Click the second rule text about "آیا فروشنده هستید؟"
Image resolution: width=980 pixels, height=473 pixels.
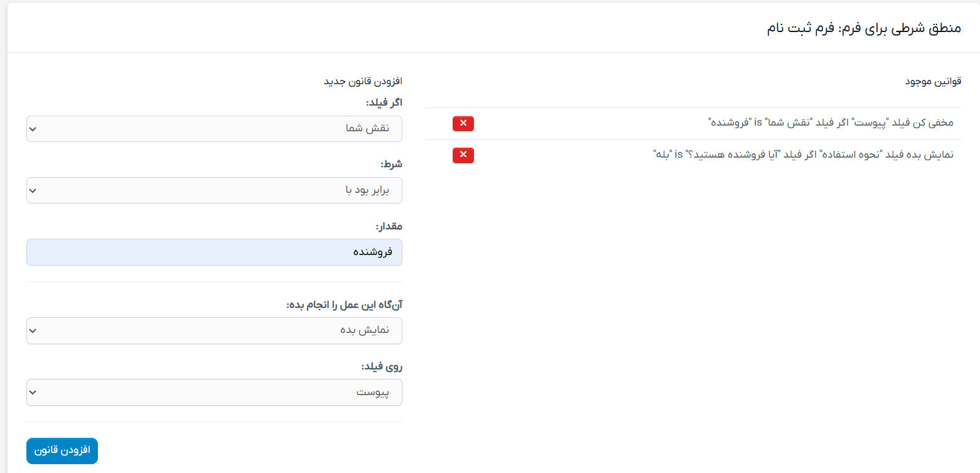click(803, 155)
